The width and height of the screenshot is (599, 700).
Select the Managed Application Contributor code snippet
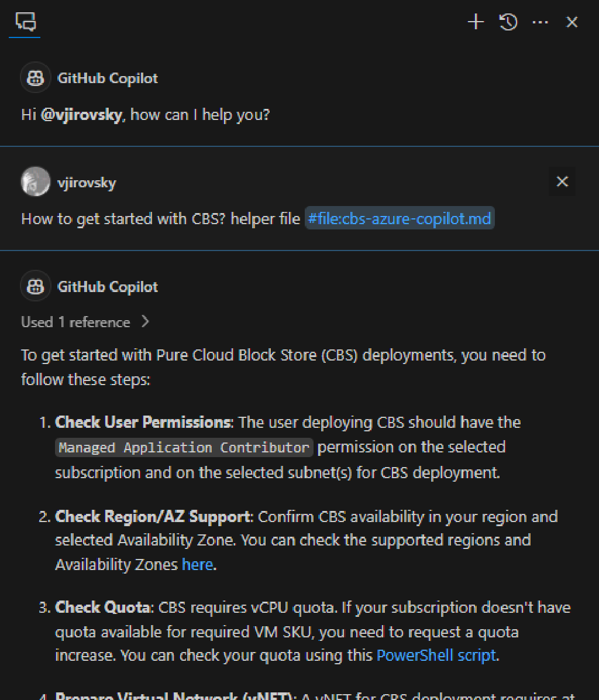(x=184, y=447)
